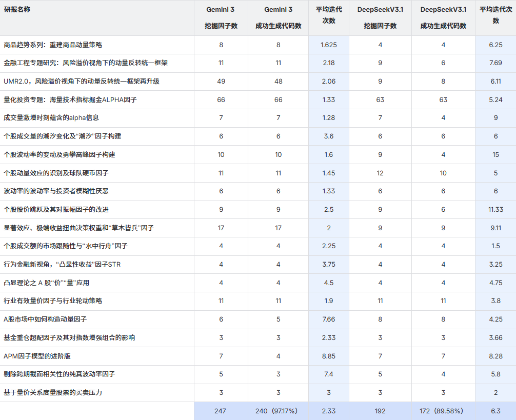Select row 个股股价跳跃及其对振幅因子的改进
This screenshot has width=516, height=420.
pyautogui.click(x=258, y=210)
